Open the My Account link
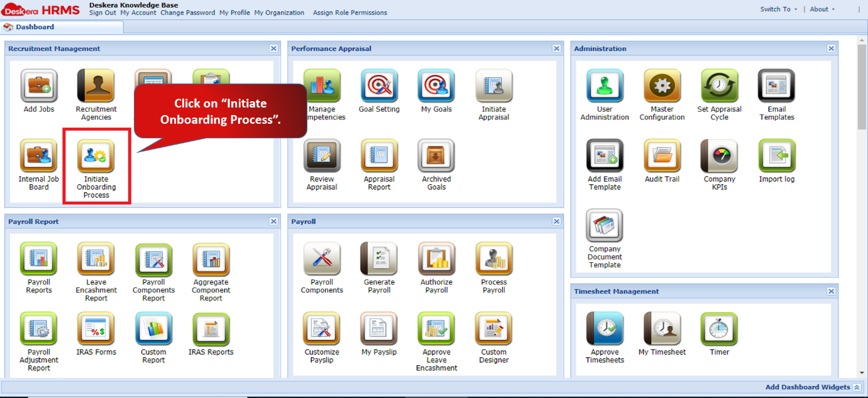This screenshot has width=868, height=398. pos(138,13)
